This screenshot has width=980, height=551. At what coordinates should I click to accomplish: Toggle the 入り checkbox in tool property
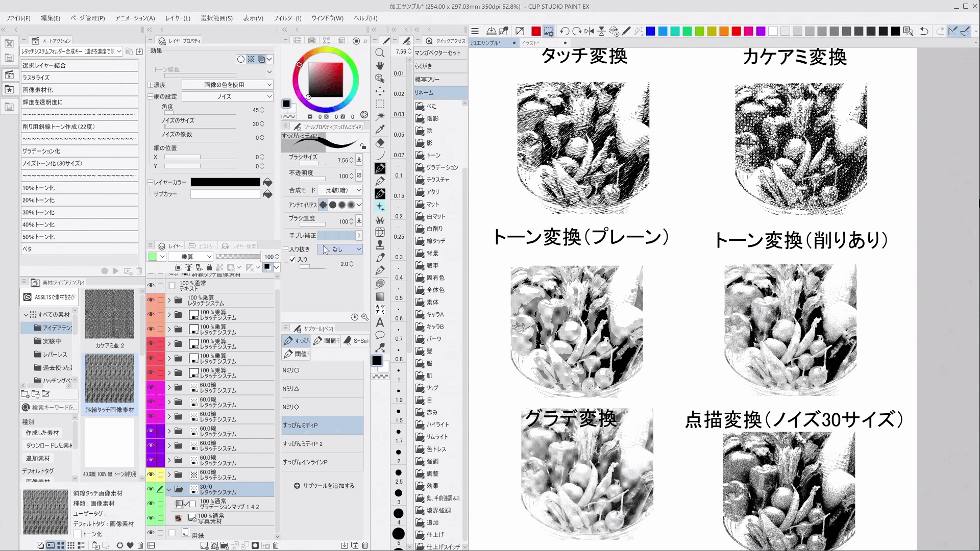292,259
